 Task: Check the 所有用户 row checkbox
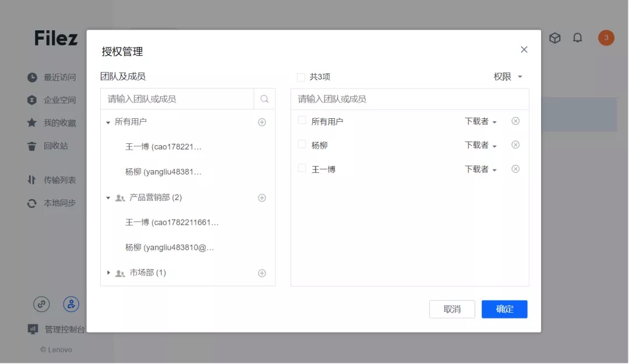point(302,121)
